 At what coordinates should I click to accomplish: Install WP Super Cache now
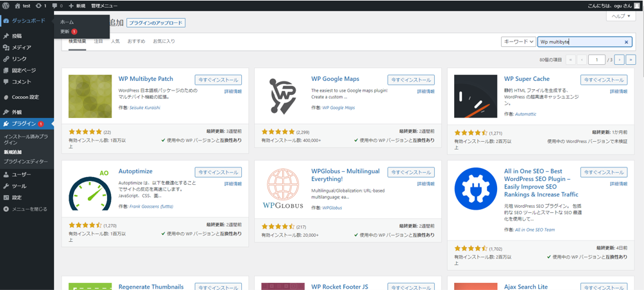(604, 80)
